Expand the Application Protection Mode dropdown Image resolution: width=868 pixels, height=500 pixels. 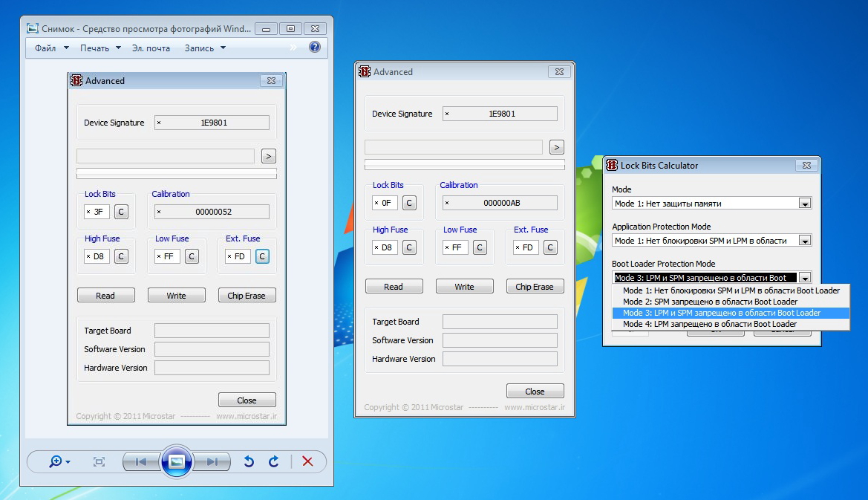(804, 241)
